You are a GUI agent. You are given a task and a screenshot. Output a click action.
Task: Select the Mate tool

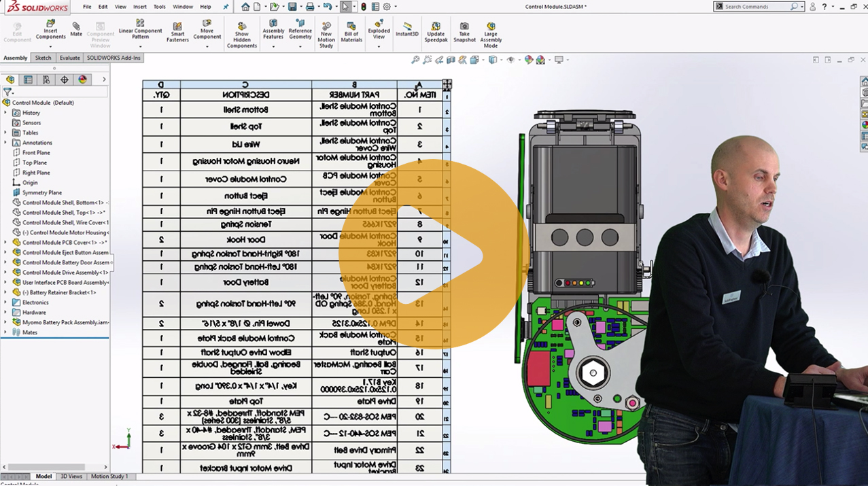click(x=76, y=29)
